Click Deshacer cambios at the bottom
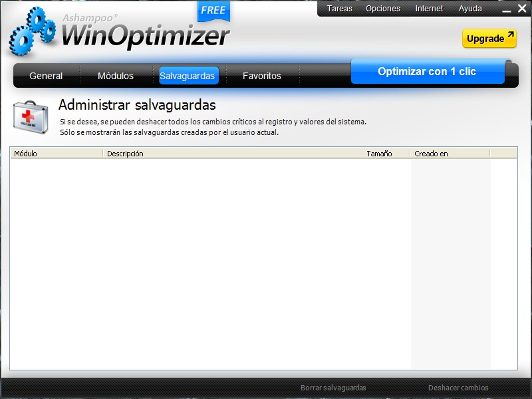Image resolution: width=532 pixels, height=399 pixels. [458, 388]
